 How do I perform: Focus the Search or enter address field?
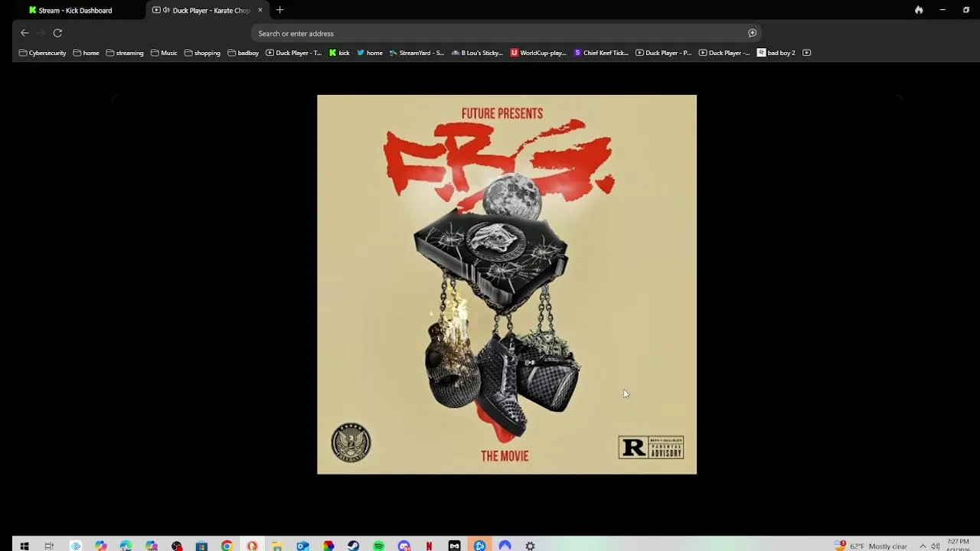click(506, 33)
